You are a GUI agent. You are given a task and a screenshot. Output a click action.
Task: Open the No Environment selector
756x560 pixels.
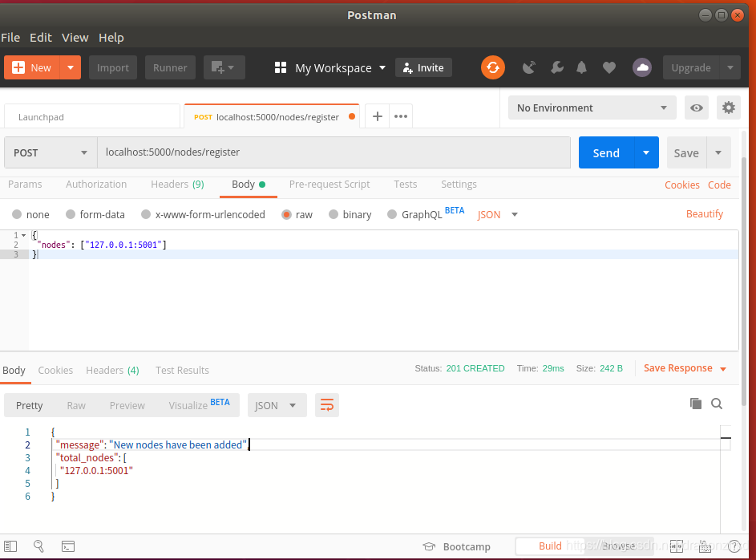[592, 108]
